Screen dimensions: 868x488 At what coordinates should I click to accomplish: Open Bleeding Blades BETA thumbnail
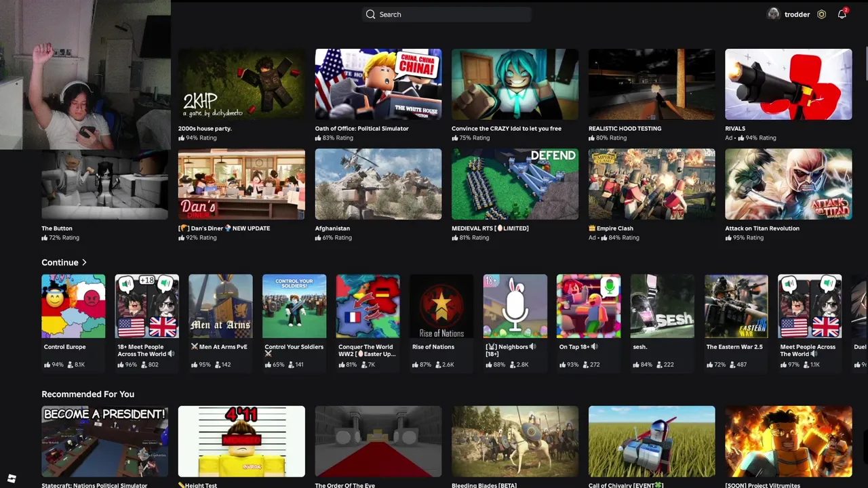515,441
